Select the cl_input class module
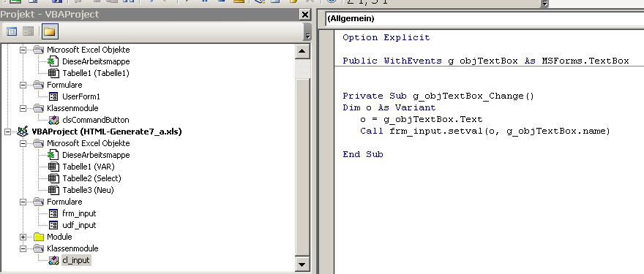644x274 pixels. click(76, 260)
